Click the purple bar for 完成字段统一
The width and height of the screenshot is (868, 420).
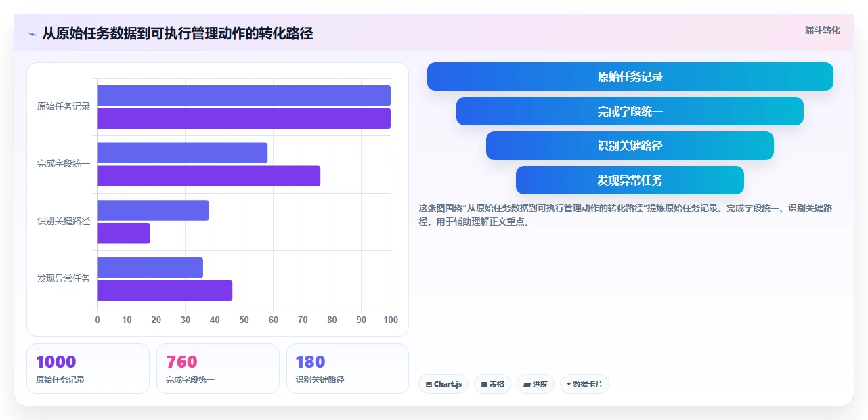[209, 176]
